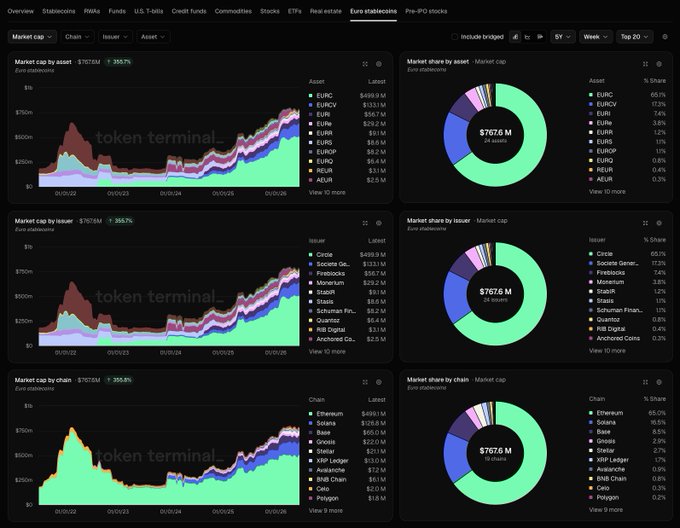Expand the Market cap by asset chart fullscreen
This screenshot has height=528, width=680.
pyautogui.click(x=365, y=64)
